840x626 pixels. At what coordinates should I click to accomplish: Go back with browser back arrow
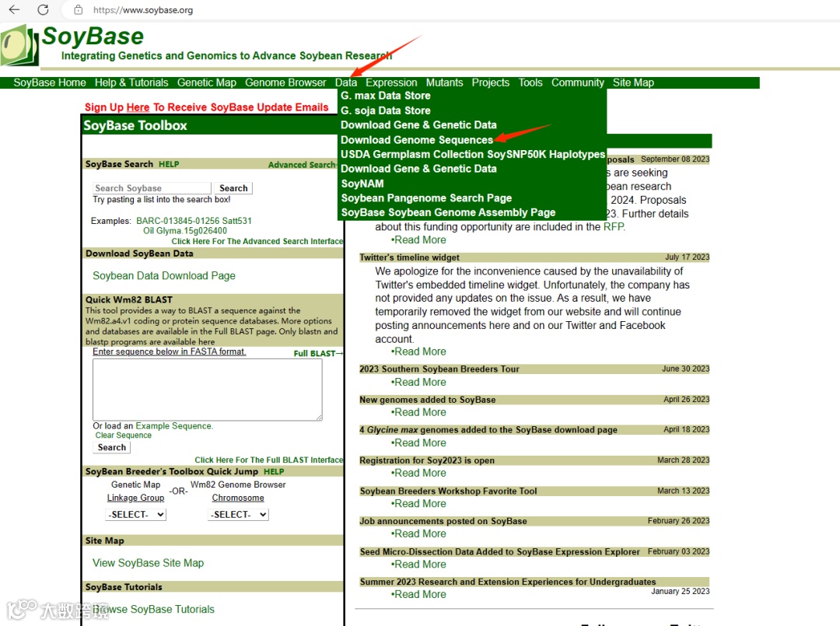pyautogui.click(x=15, y=9)
